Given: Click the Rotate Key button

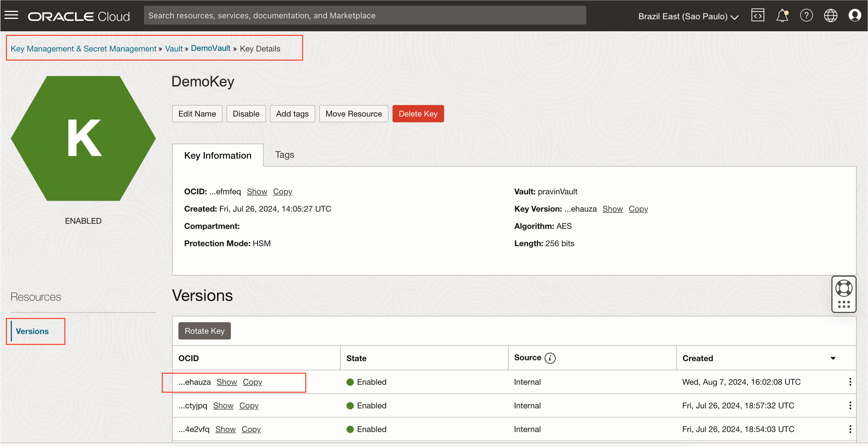Looking at the screenshot, I should [204, 331].
